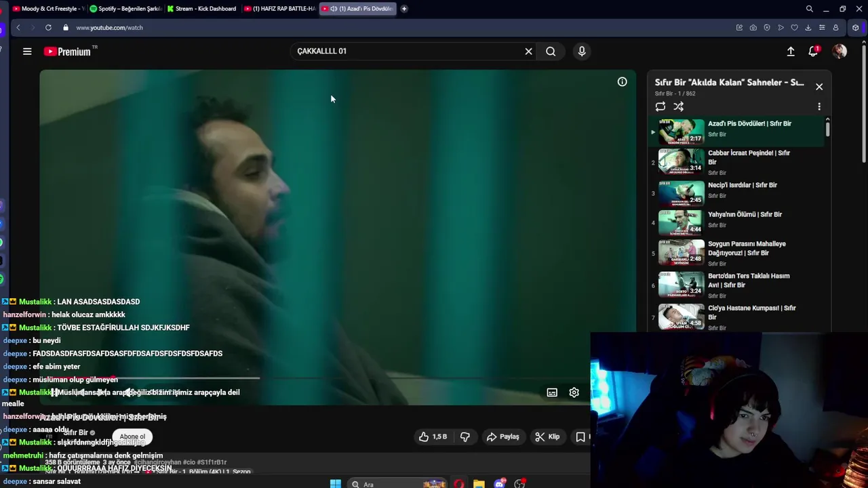Image resolution: width=868 pixels, height=488 pixels.
Task: Create a clip with Klip
Action: [547, 437]
